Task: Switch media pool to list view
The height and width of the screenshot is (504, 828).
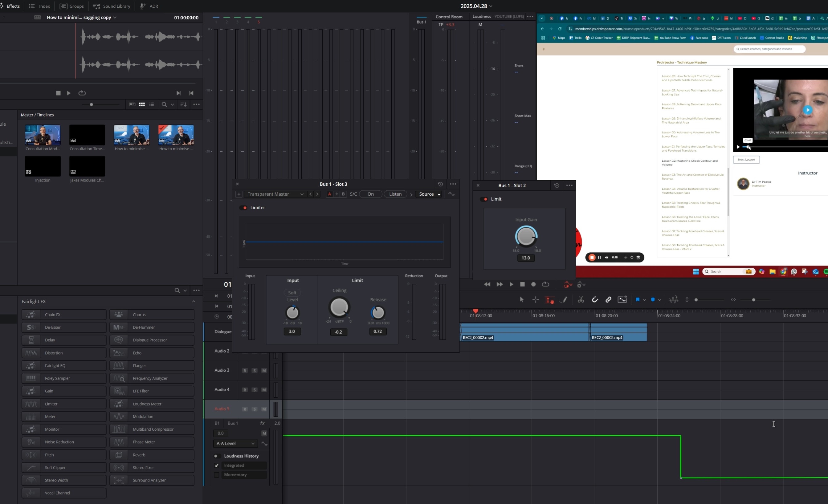Action: pos(152,104)
